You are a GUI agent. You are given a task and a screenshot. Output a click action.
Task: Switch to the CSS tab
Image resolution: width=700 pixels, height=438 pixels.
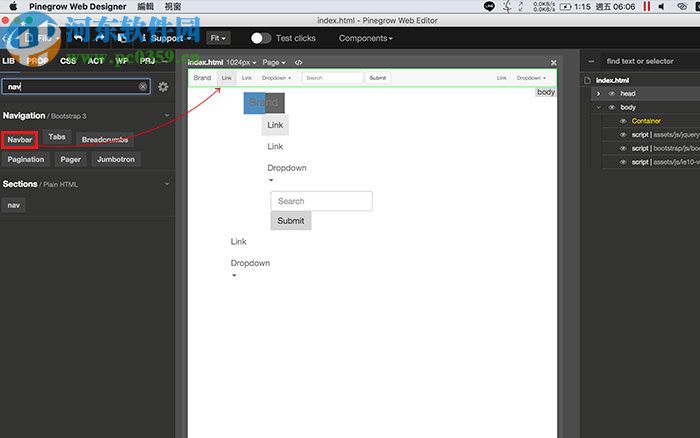pos(68,61)
